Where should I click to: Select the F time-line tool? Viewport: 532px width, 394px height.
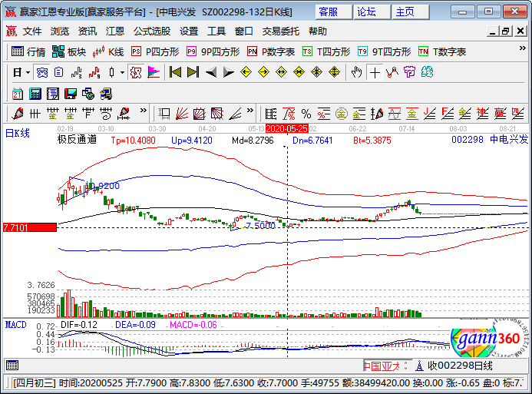click(x=88, y=114)
